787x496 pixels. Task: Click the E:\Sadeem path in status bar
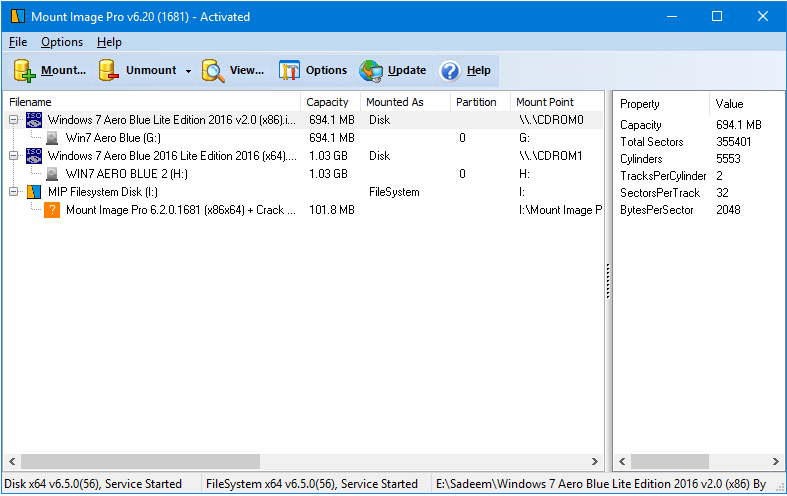click(x=601, y=484)
